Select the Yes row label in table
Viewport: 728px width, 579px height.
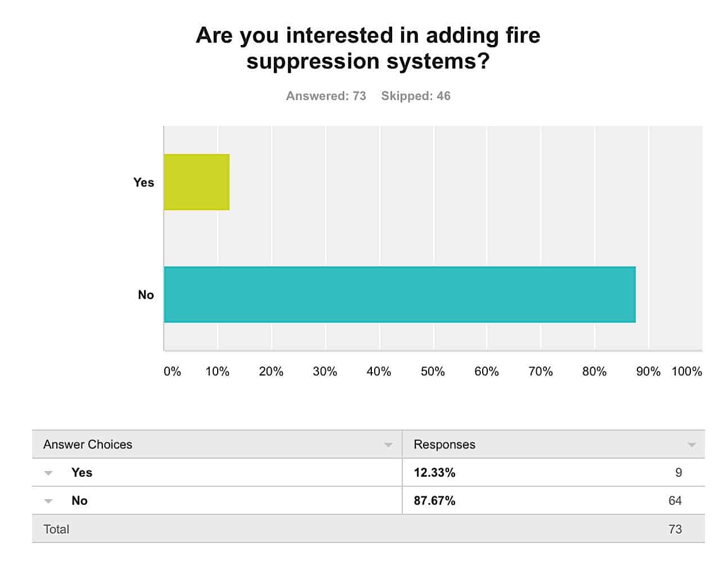[x=82, y=473]
